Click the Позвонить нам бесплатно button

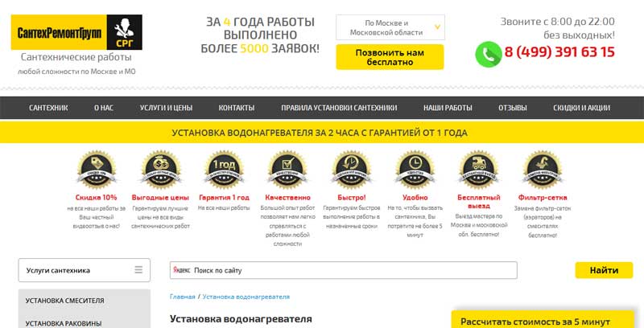[390, 57]
